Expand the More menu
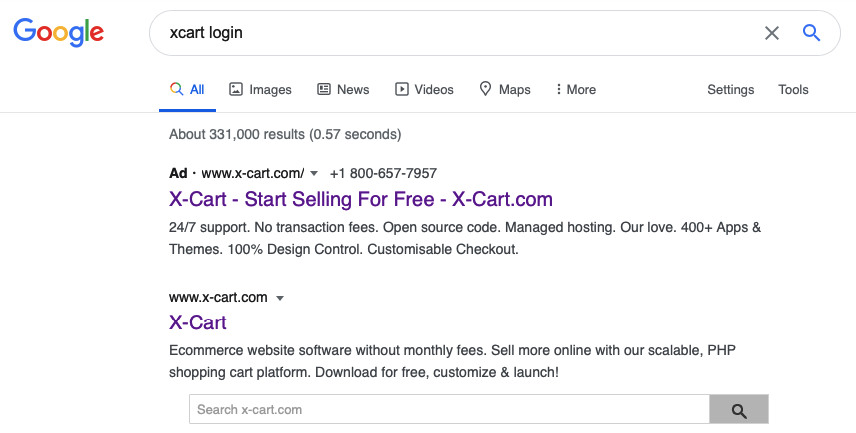856x433 pixels. pos(575,90)
